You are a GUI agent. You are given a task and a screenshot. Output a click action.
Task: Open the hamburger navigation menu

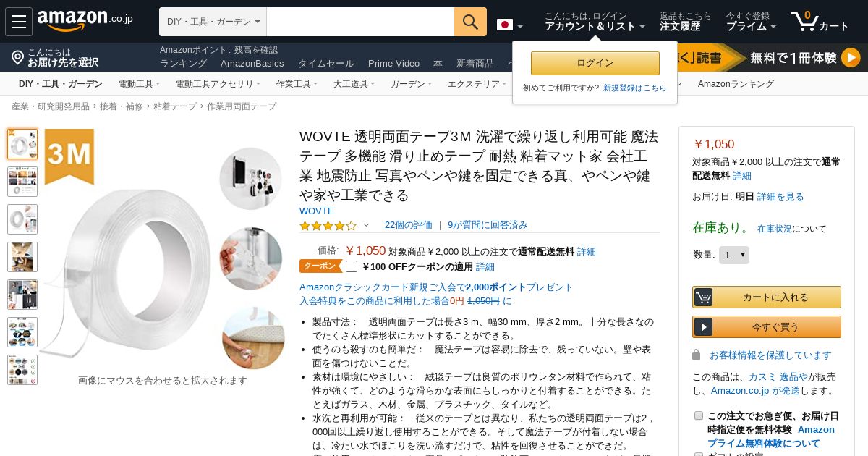click(19, 22)
